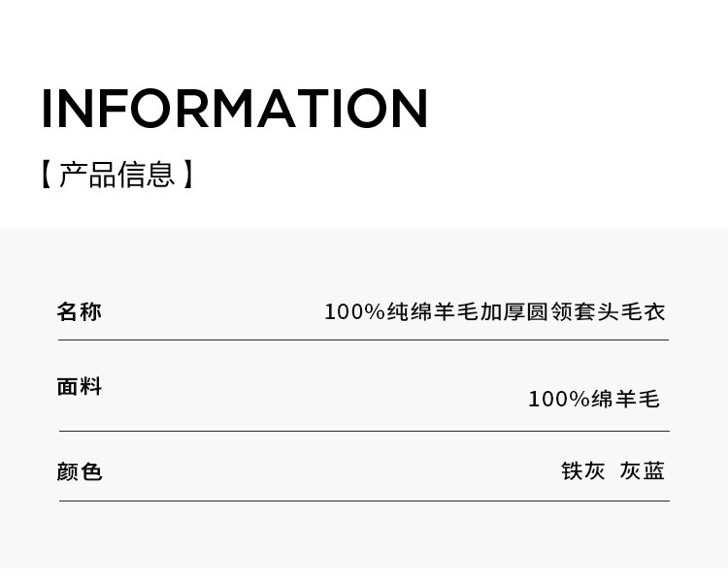This screenshot has height=582, width=728.
Task: Click the INFORMATION heading
Action: point(234,110)
